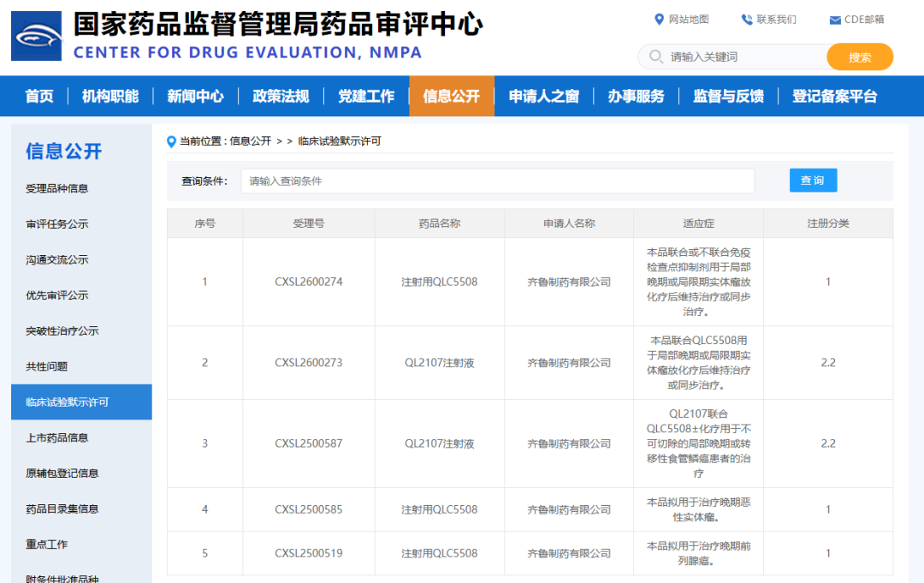The height and width of the screenshot is (583, 924).
Task: Click the 注册分类 column header
Action: pyautogui.click(x=828, y=223)
